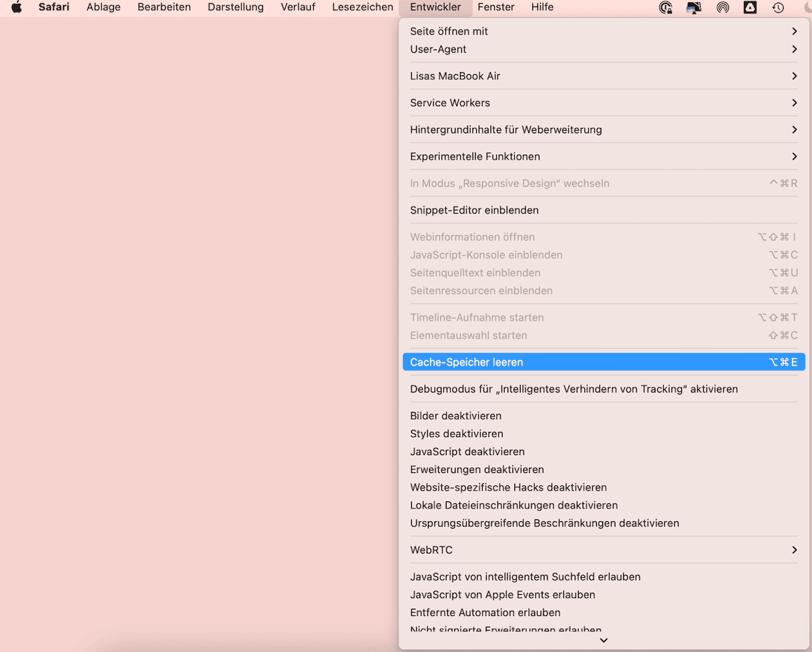The image size is (812, 652).
Task: Toggle 'Website-spezifische Hacks deaktivieren'
Action: (x=604, y=487)
